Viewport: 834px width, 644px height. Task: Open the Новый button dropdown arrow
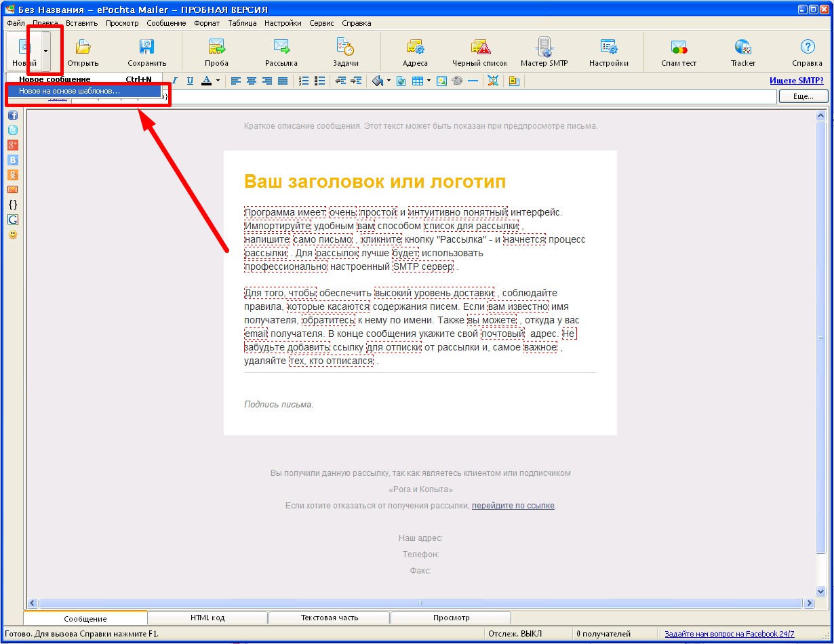click(45, 52)
